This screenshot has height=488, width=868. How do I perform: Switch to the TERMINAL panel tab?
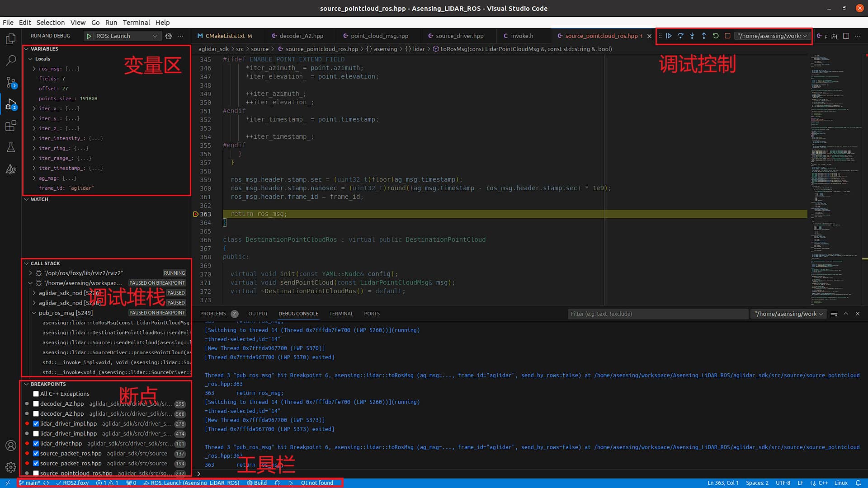tap(341, 314)
